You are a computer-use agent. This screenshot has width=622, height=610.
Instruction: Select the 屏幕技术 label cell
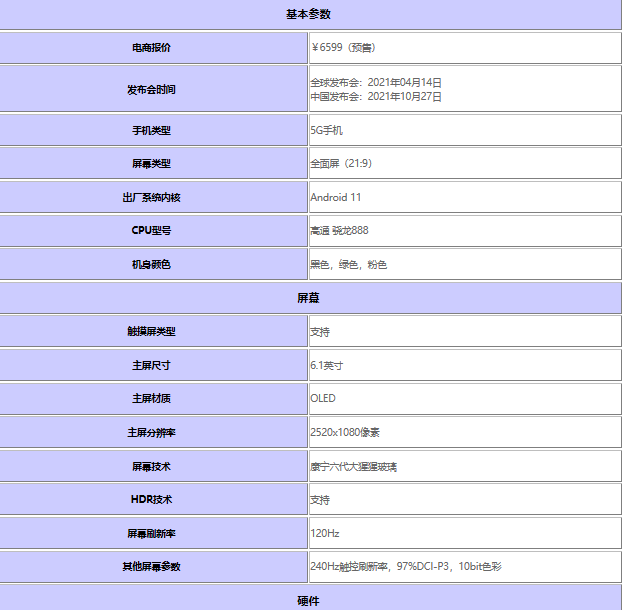[152, 466]
